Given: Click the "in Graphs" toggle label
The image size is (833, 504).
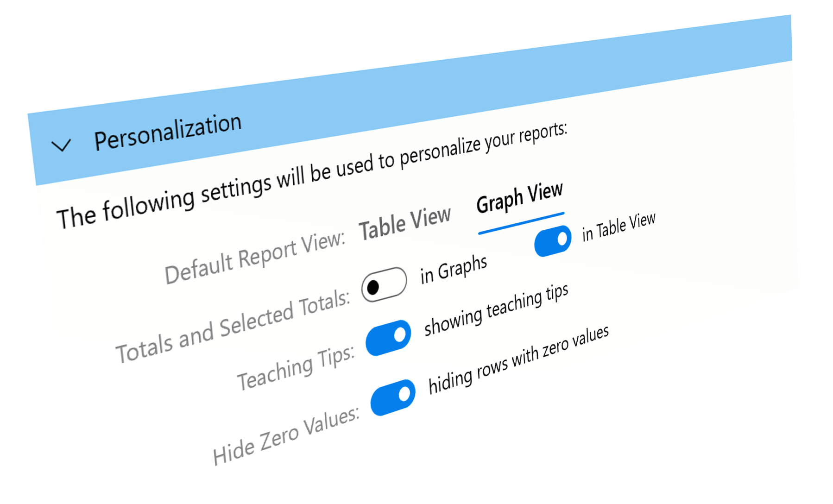Looking at the screenshot, I should (454, 270).
